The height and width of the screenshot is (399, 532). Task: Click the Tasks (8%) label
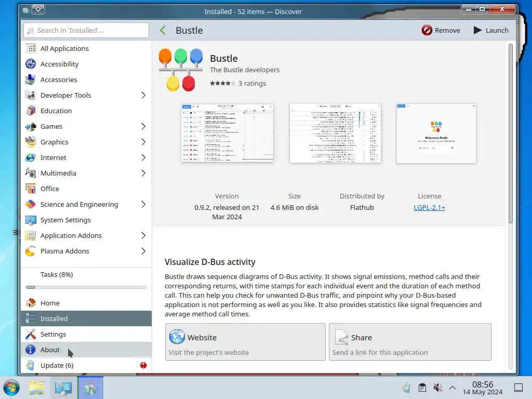(57, 274)
